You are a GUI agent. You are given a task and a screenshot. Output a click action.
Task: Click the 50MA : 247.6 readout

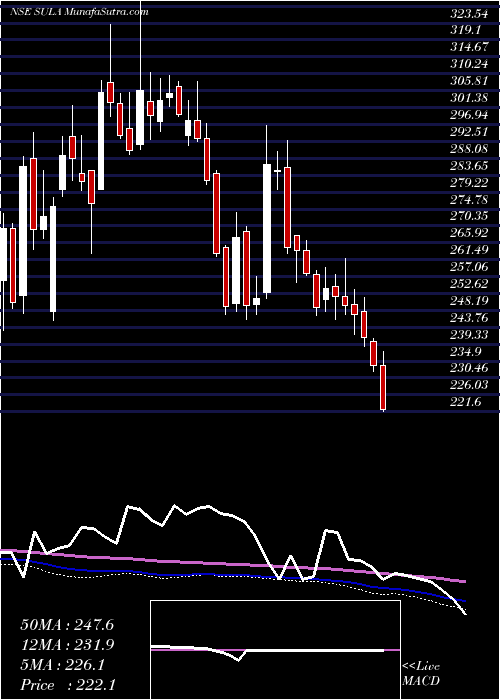pyautogui.click(x=67, y=625)
